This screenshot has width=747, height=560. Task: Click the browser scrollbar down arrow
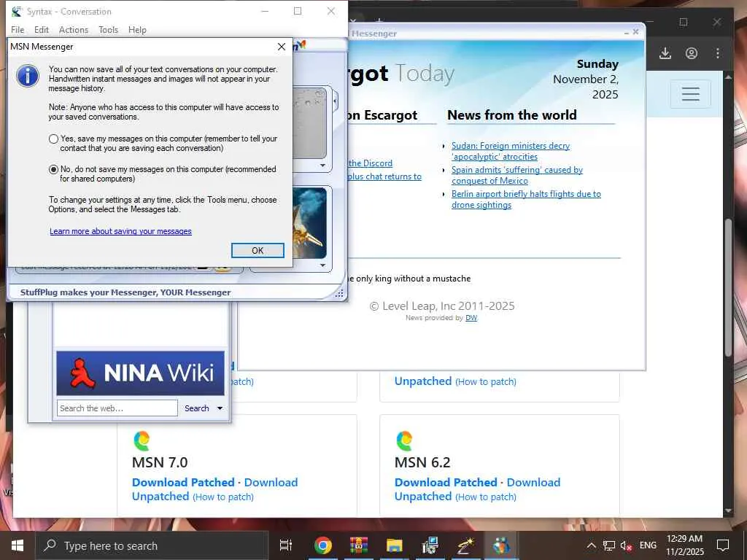(727, 511)
